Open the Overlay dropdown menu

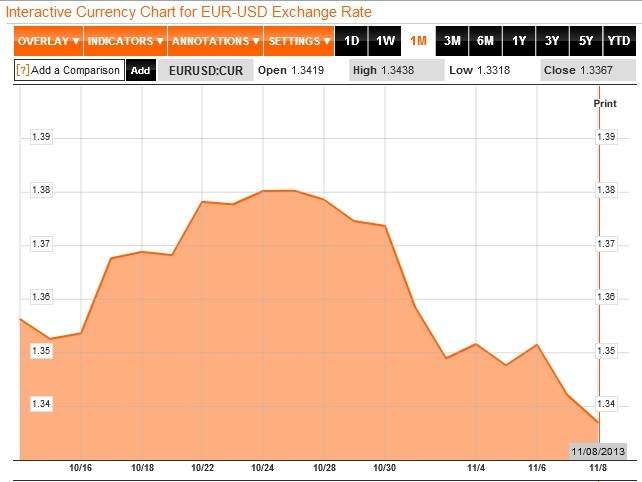[48, 42]
